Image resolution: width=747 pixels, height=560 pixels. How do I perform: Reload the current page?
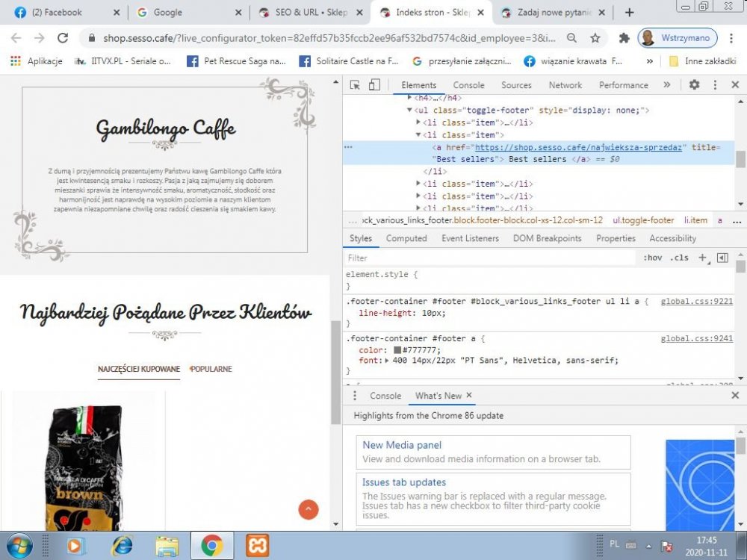tap(63, 38)
